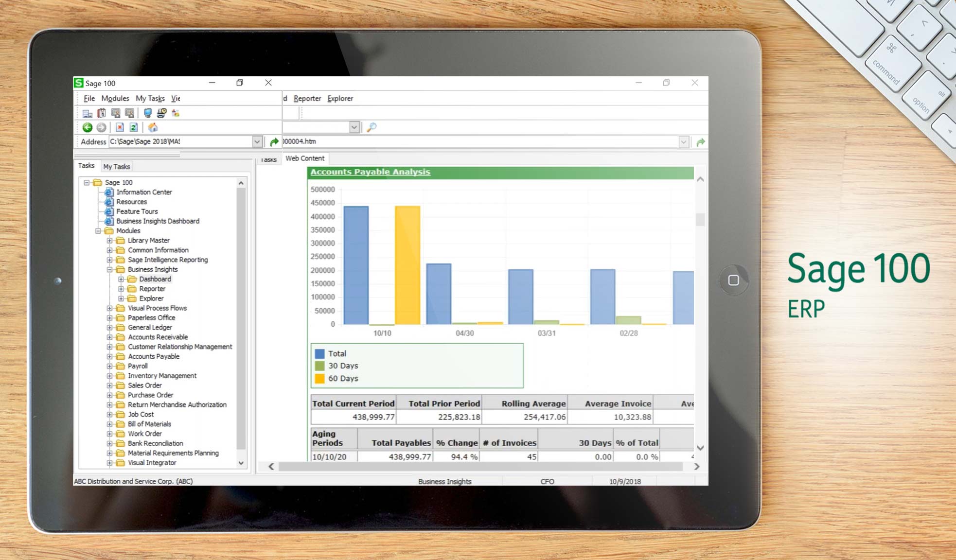Switch to the My Tasks tab
This screenshot has height=560, width=956.
(x=117, y=166)
